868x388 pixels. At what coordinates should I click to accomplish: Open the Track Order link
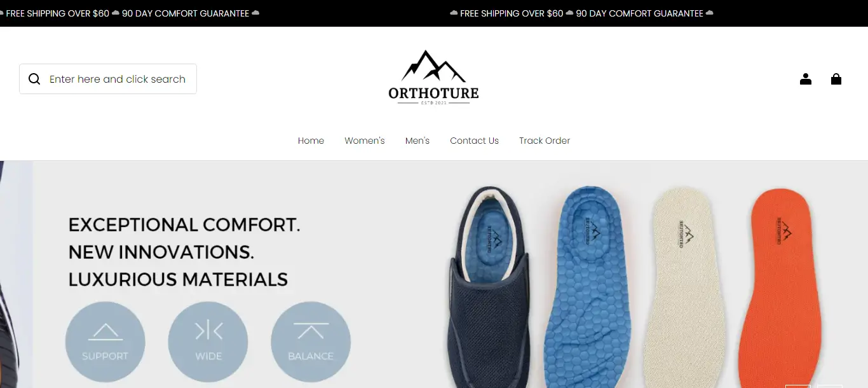[x=545, y=141]
